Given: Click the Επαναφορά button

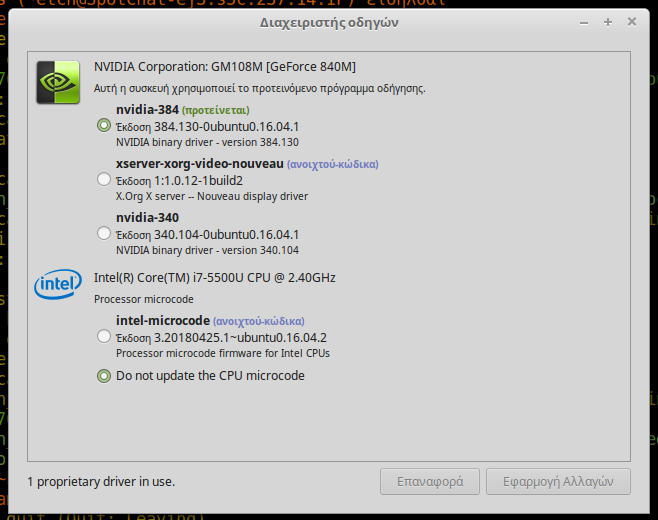Looking at the screenshot, I should (430, 481).
